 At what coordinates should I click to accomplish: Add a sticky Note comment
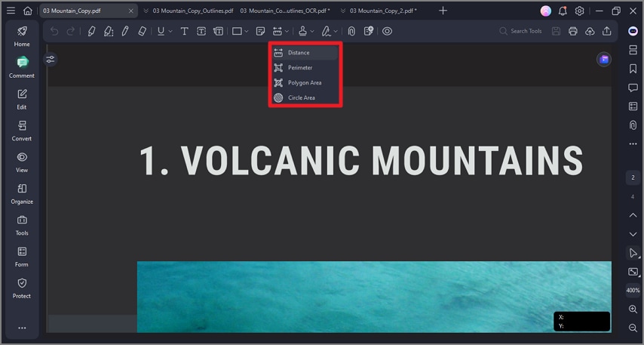pyautogui.click(x=260, y=31)
